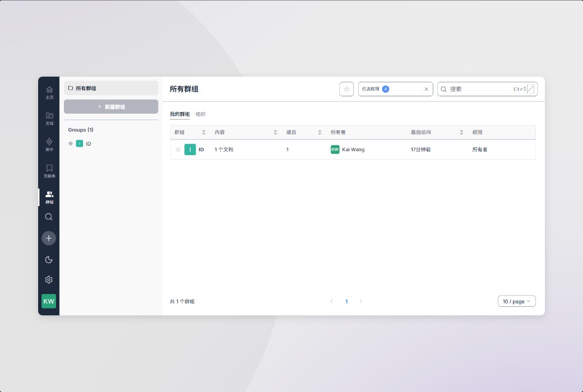The height and width of the screenshot is (392, 583).
Task: Click the 所有者 column header
Action: pyautogui.click(x=339, y=132)
